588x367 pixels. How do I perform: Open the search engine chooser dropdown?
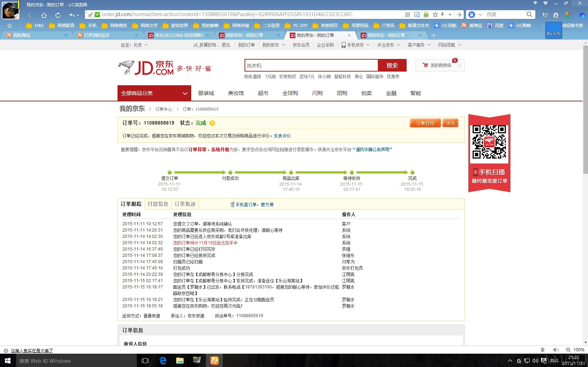481,15
